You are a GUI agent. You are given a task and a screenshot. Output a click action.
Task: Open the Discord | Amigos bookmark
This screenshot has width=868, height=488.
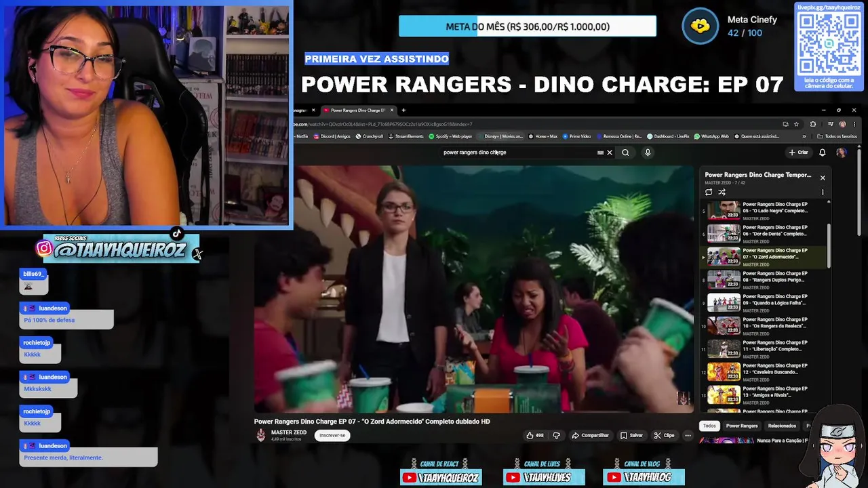[332, 136]
